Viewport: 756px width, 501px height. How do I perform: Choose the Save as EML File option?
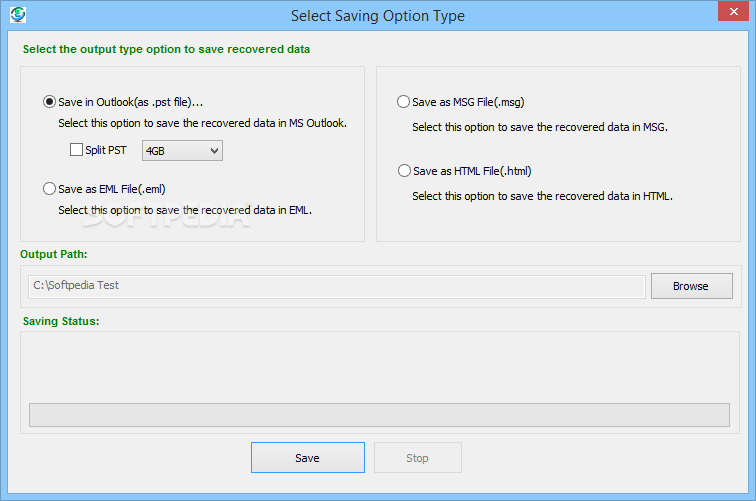[x=50, y=188]
